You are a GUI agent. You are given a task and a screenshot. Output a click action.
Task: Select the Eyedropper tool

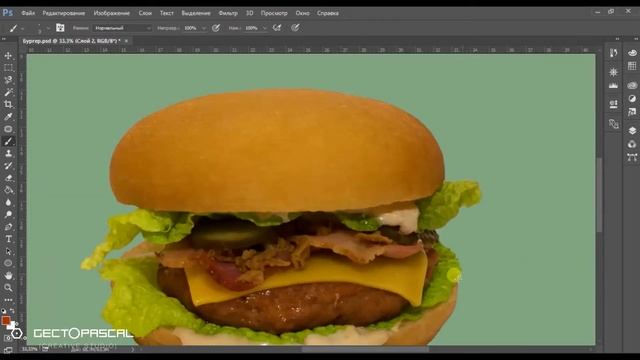(x=8, y=117)
